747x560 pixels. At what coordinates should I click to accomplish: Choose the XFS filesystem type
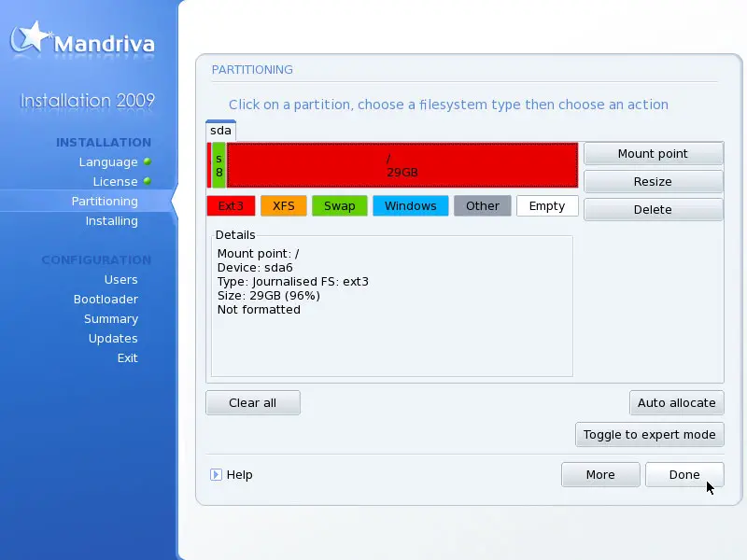(x=284, y=206)
